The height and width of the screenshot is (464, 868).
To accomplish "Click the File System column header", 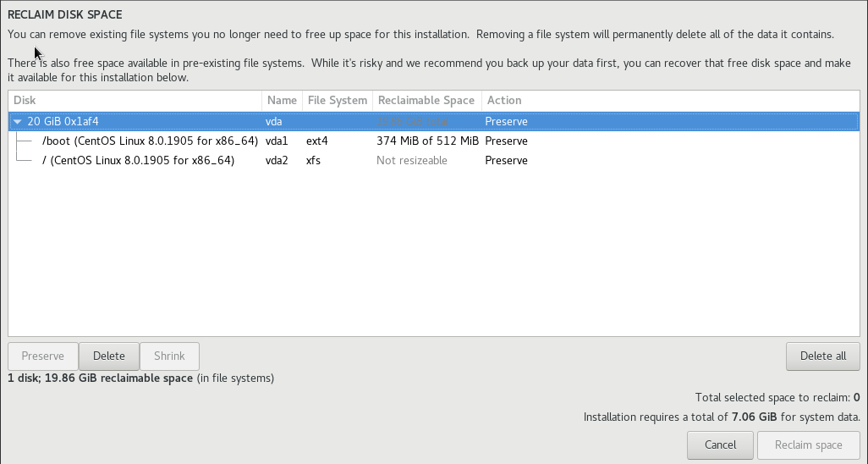I will [x=337, y=100].
